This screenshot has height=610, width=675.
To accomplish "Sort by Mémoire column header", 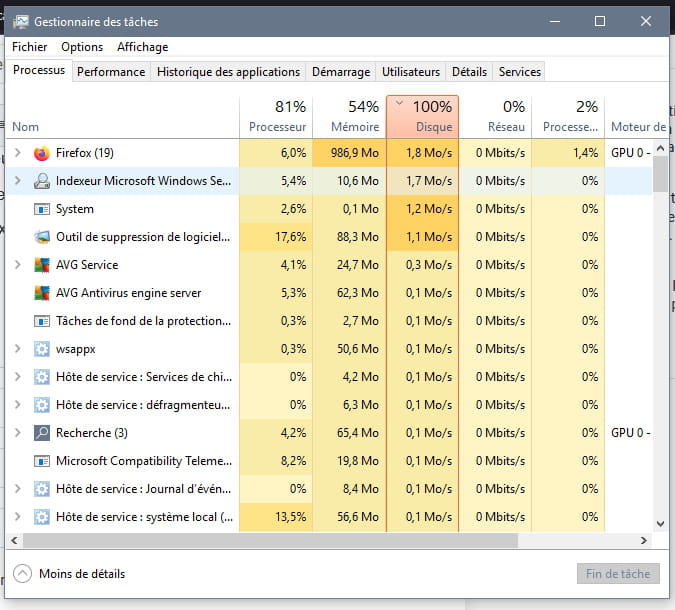I will (x=349, y=117).
